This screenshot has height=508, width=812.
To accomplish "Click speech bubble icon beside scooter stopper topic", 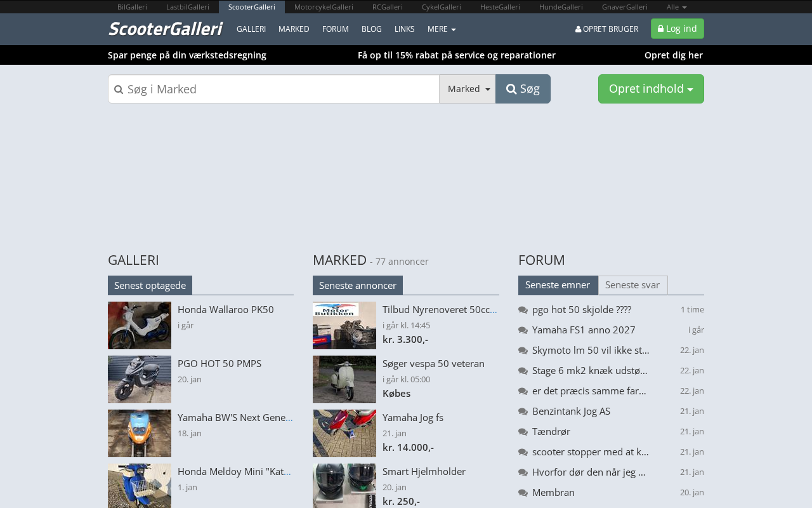I will (x=523, y=452).
